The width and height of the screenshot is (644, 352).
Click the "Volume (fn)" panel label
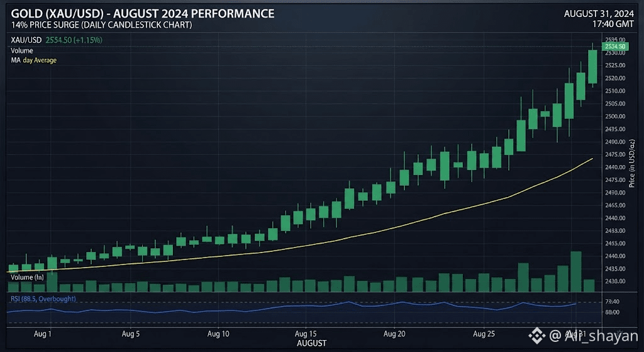tap(27, 277)
